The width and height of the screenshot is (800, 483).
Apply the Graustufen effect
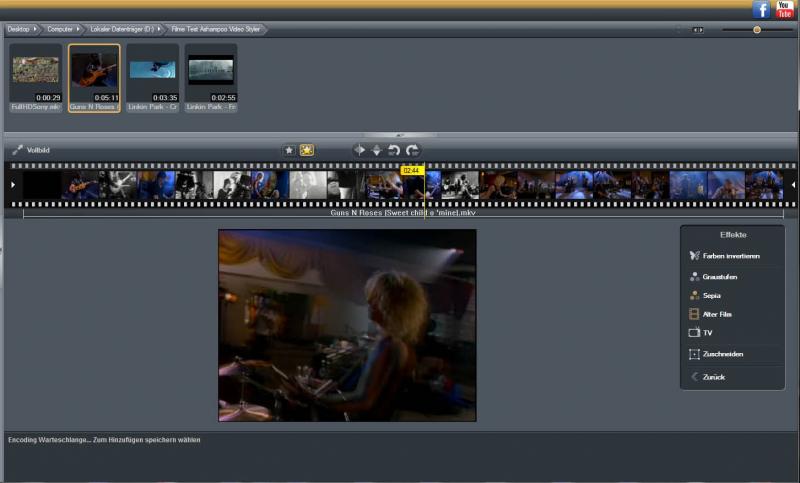pyautogui.click(x=713, y=277)
